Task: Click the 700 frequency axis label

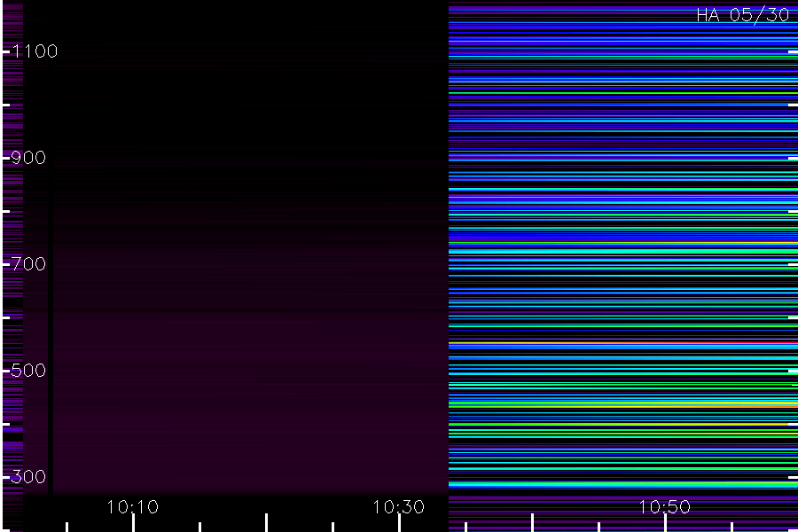Action: coord(28,264)
